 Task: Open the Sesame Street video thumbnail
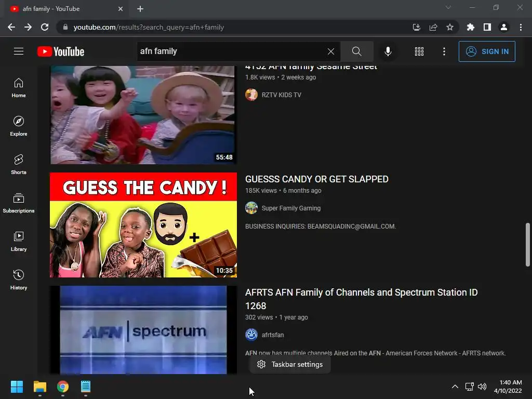coord(143,115)
